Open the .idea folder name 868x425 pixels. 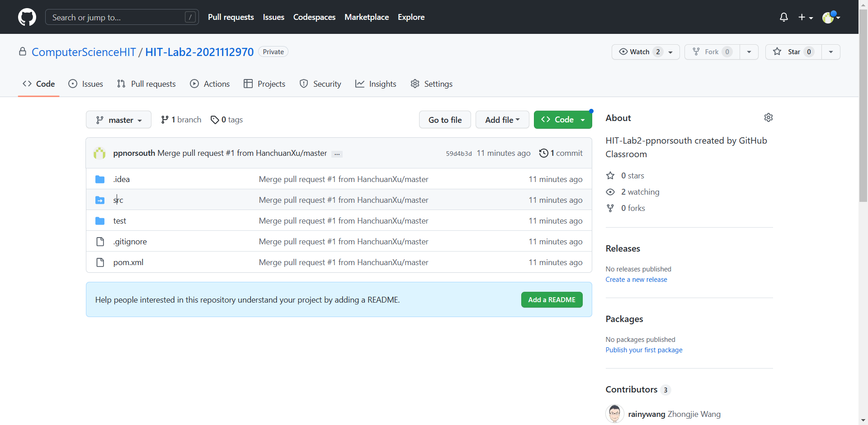pos(121,179)
